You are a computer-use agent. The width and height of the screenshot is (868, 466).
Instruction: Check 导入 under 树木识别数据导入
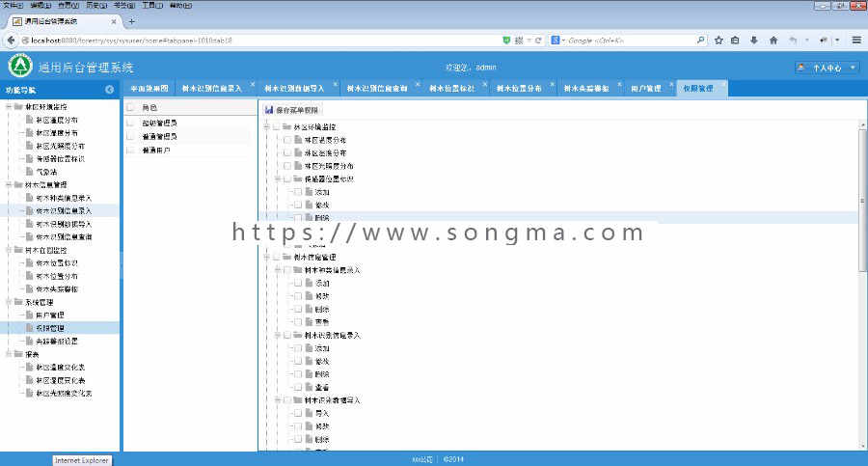pos(298,413)
